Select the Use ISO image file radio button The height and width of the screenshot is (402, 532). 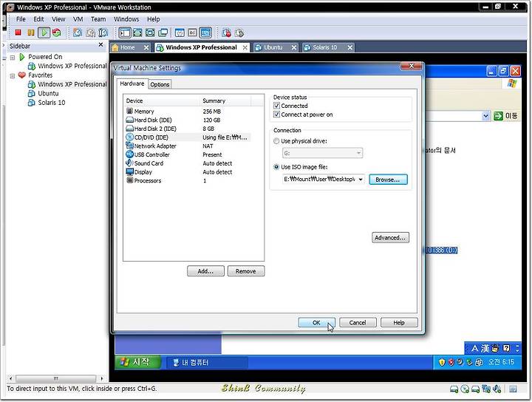(276, 167)
